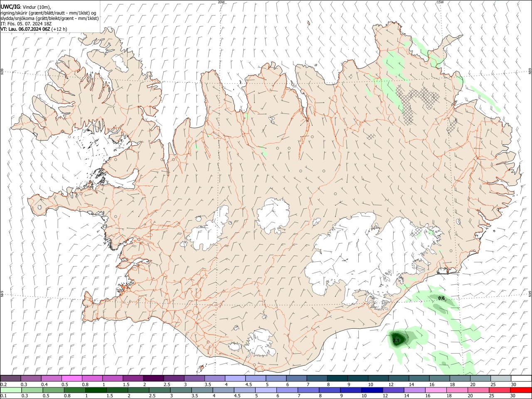The image size is (532, 399).
Task: Click the 'IT: Fös. 05. 07. 2024 18Z' line
Action: (x=26, y=24)
